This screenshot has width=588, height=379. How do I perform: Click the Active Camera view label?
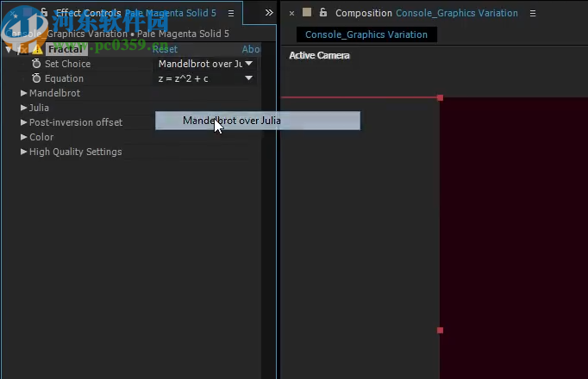point(320,55)
